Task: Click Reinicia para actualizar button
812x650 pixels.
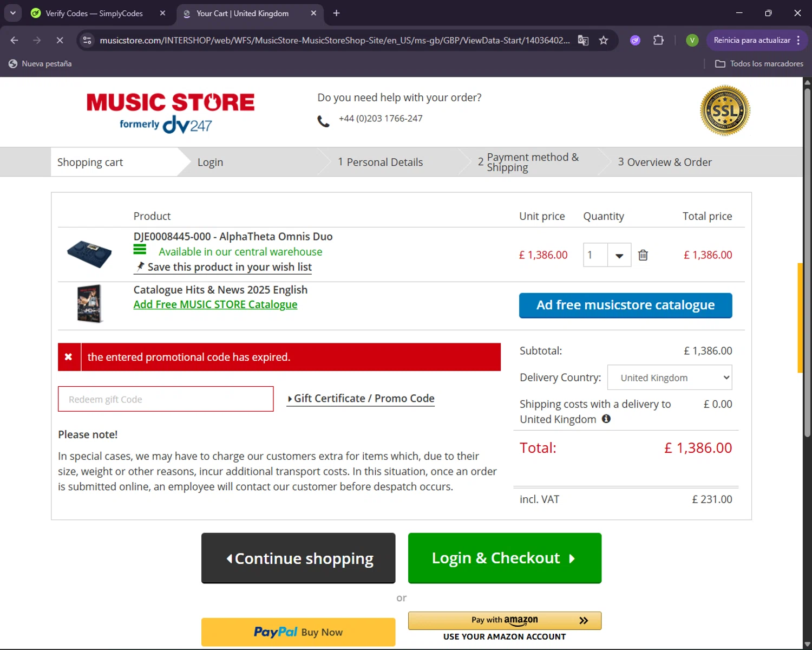Action: 751,40
